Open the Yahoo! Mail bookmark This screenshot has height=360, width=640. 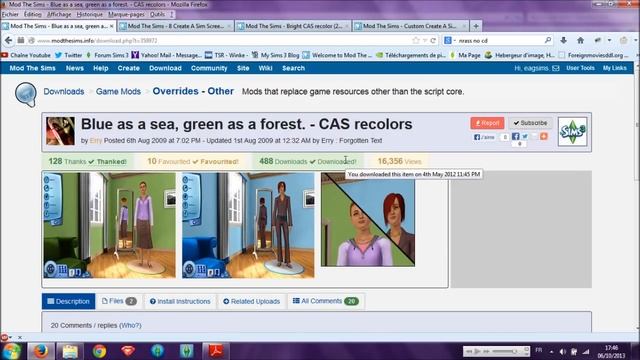166,55
